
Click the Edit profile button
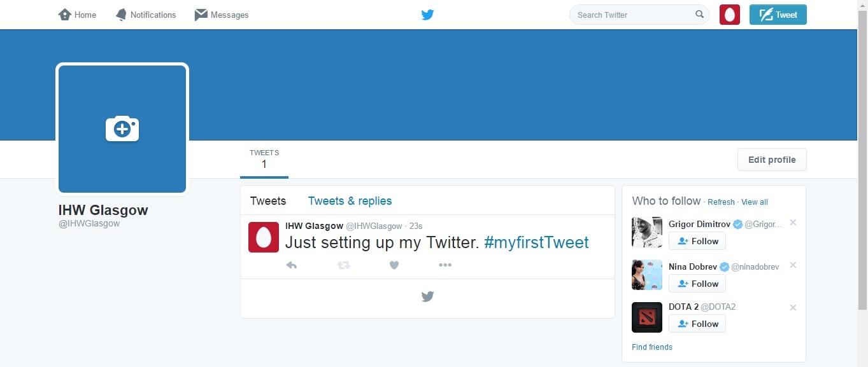pos(772,160)
